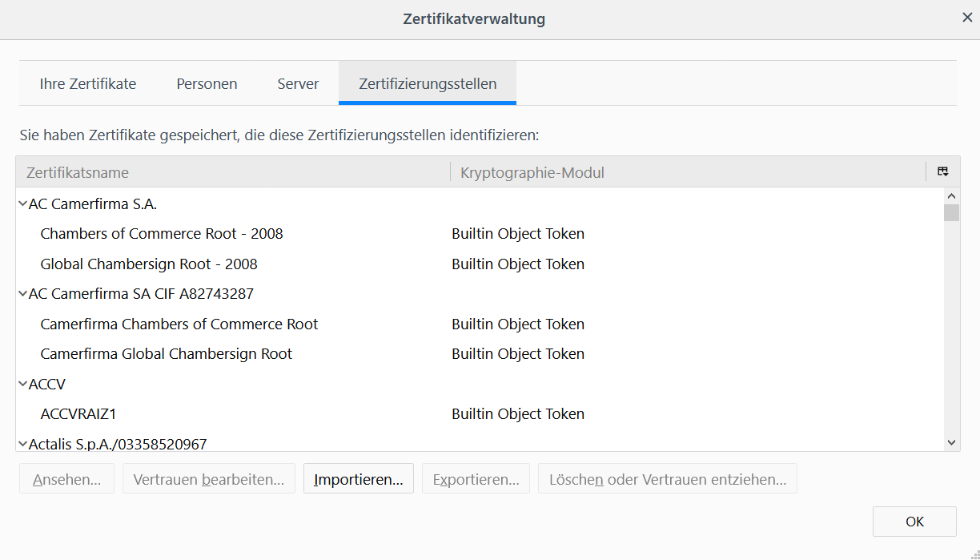
Task: Click Builtin Object Token of Camerfirma Chambers of Commerce Root row
Action: pos(518,324)
